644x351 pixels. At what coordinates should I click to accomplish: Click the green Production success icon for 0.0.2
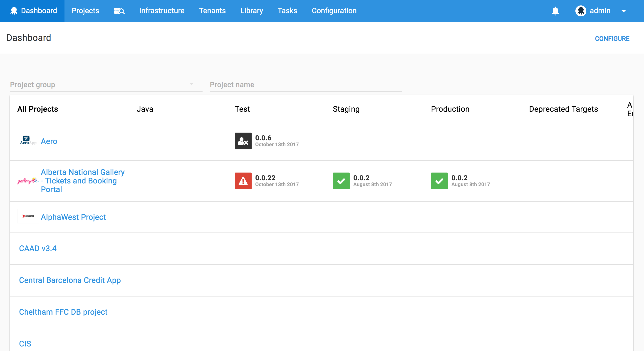point(439,181)
